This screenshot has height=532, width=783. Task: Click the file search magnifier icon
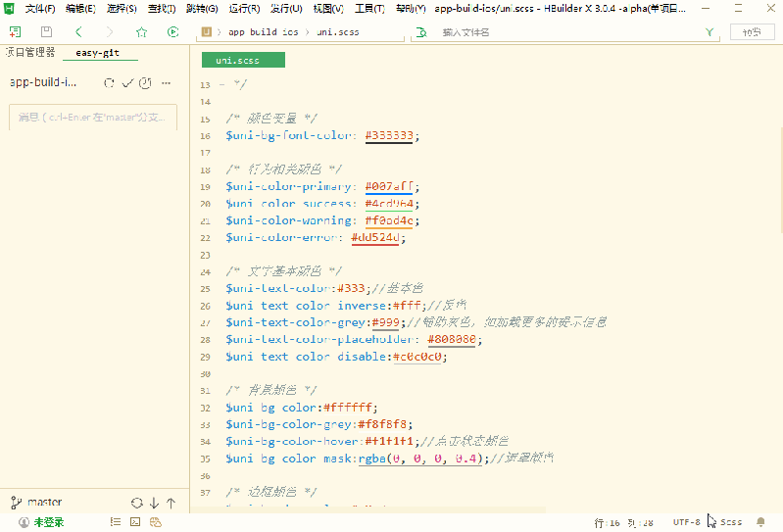(x=422, y=32)
